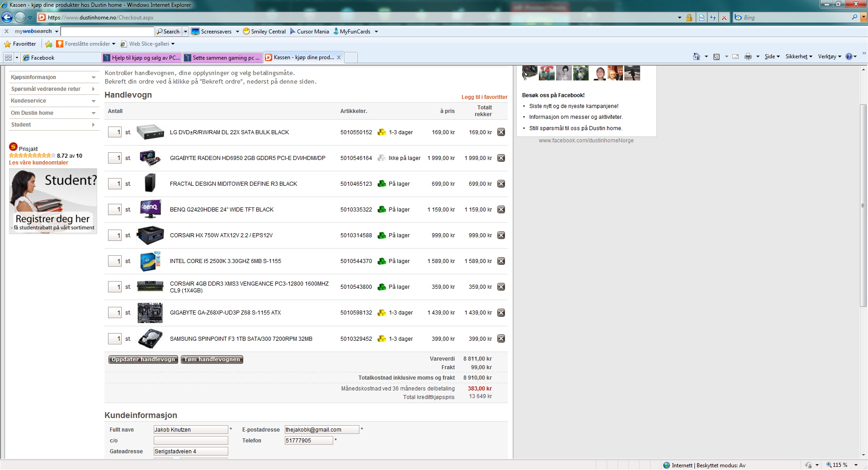Remove Gigabyte Radeon HD6950 from cart
The image size is (868, 470).
click(x=501, y=158)
